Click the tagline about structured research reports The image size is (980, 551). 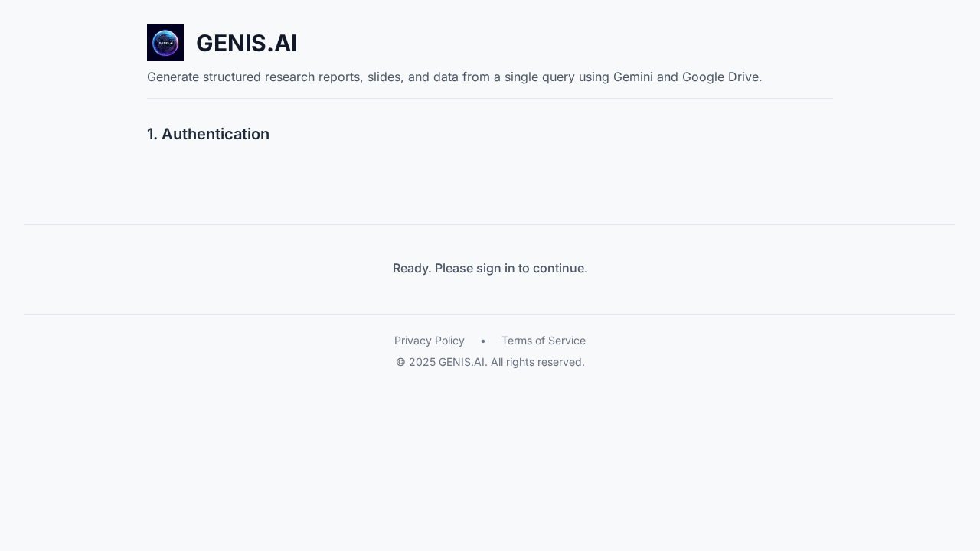pyautogui.click(x=454, y=77)
